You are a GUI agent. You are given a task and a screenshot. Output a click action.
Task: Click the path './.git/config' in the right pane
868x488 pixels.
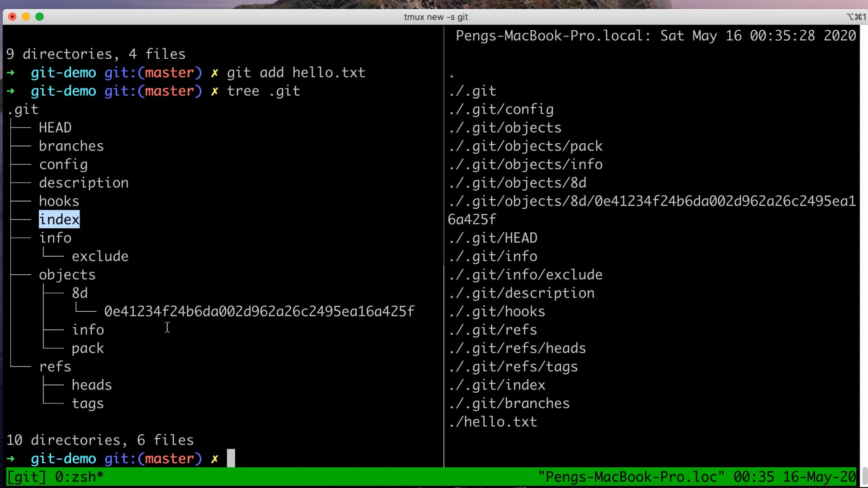pyautogui.click(x=502, y=109)
